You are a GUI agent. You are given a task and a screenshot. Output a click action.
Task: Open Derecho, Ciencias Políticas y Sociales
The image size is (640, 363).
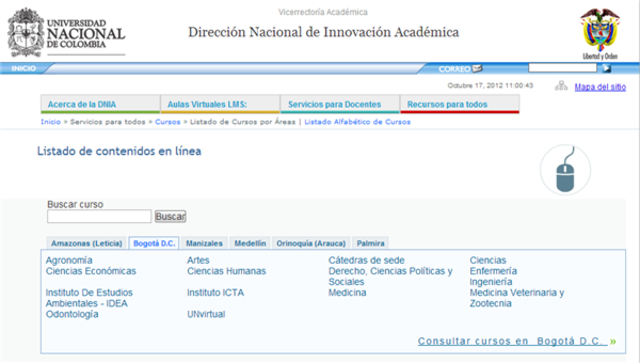coord(391,276)
